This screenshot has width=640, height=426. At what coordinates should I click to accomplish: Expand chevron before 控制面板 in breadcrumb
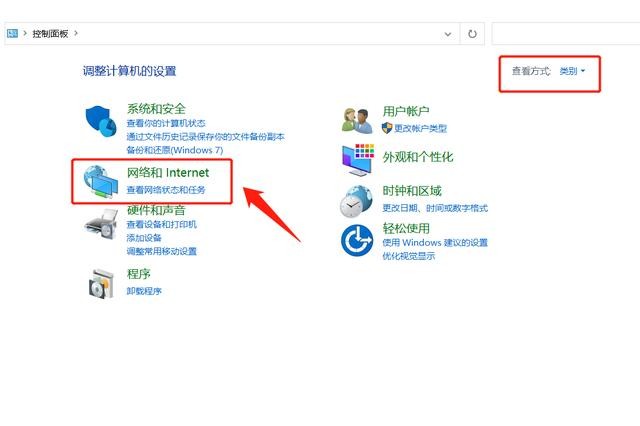point(25,33)
